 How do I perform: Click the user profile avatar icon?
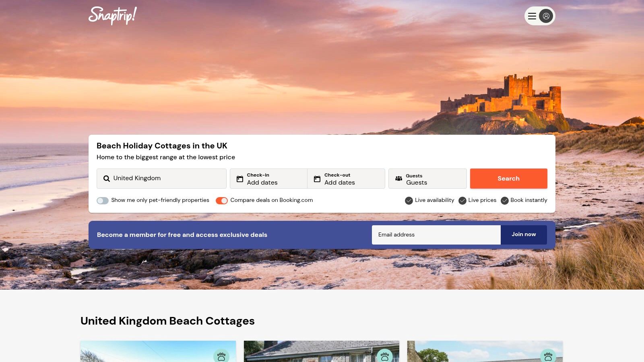546,16
